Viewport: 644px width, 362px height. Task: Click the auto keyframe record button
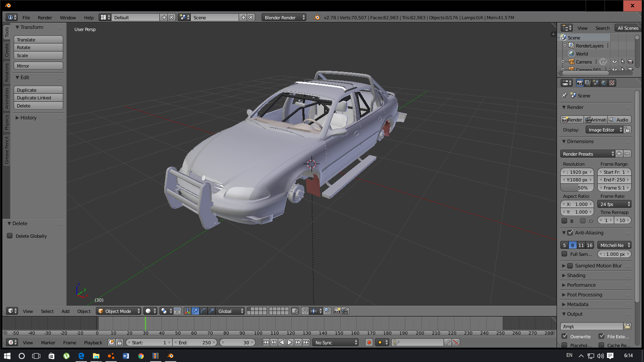[x=369, y=342]
